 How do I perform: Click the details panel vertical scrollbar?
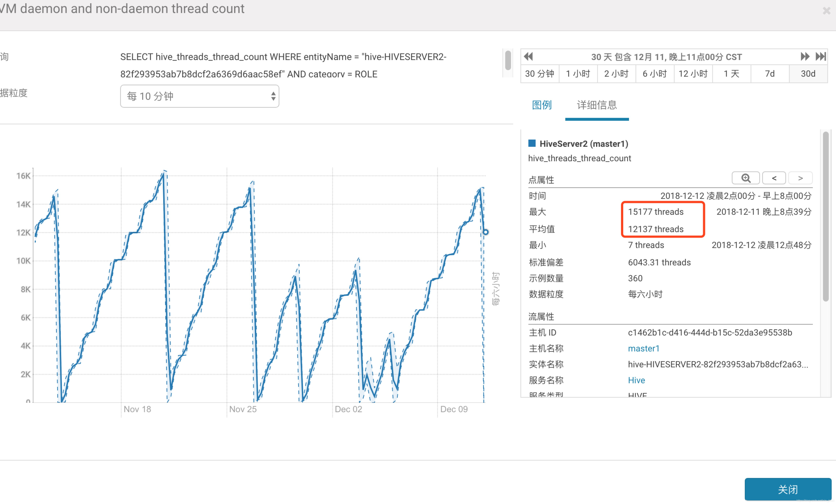pyautogui.click(x=826, y=217)
